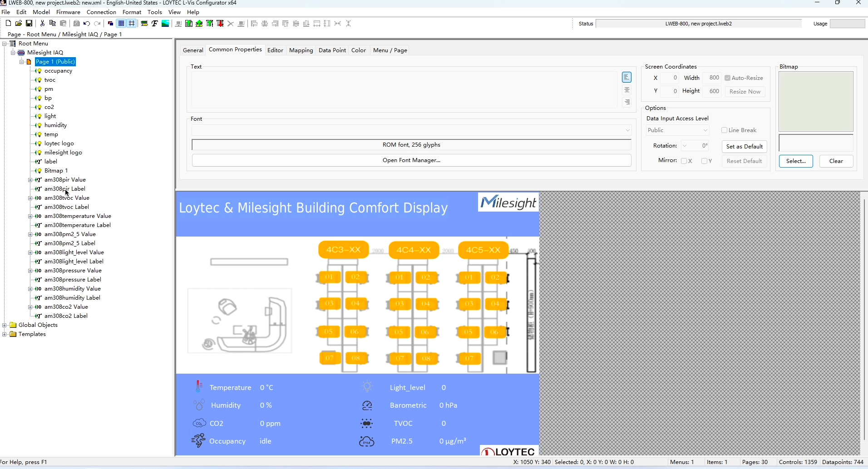
Task: Save the project with the floppy icon
Action: pyautogui.click(x=29, y=24)
